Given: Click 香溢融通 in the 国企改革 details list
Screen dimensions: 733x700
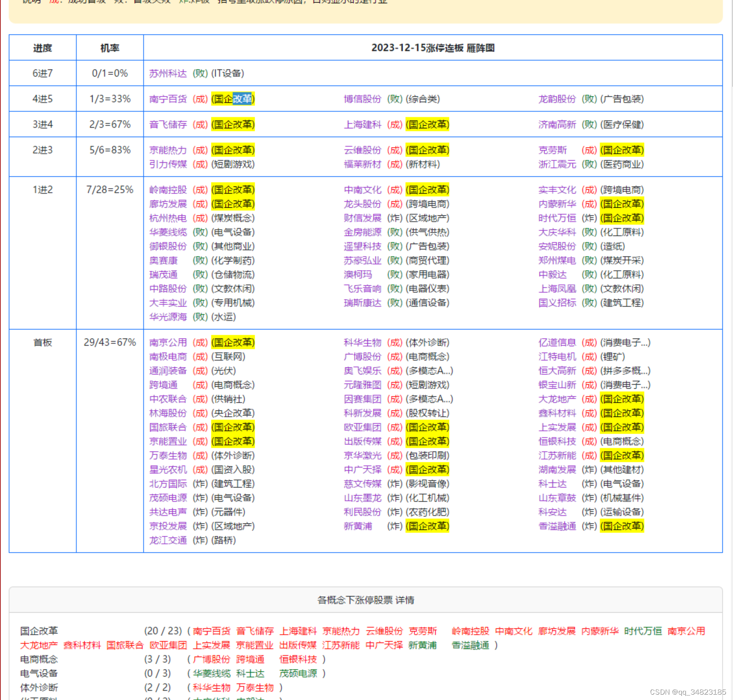Looking at the screenshot, I should click(470, 645).
